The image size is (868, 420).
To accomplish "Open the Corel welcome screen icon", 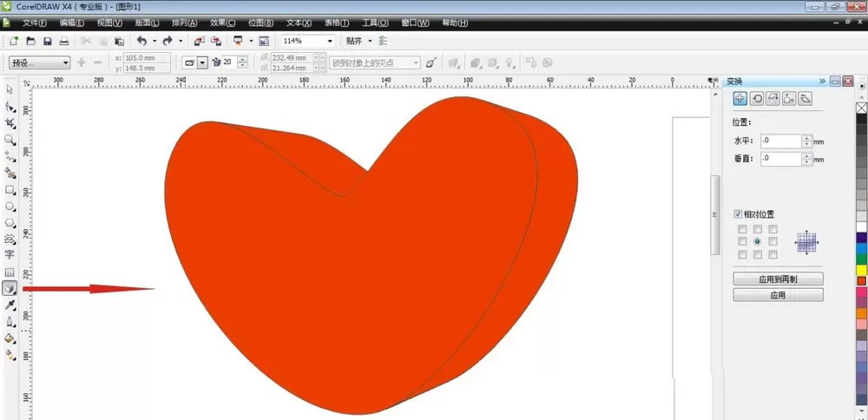I will coord(264,41).
